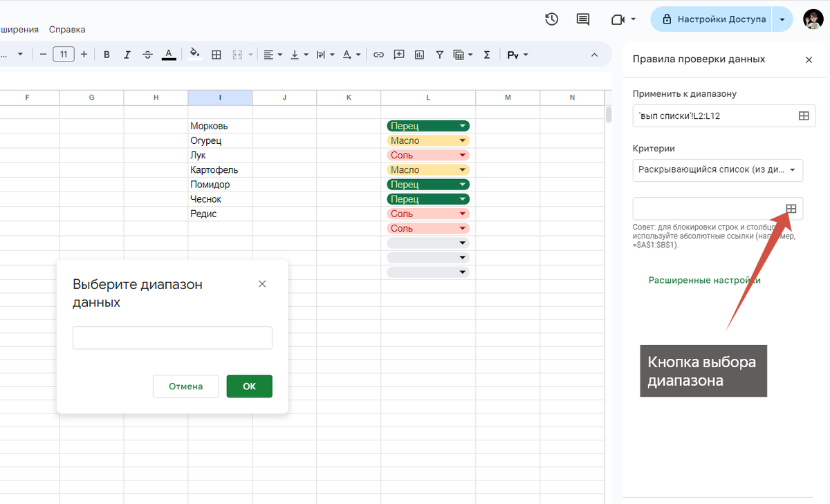Screen dimensions: 830x504
Task: Insert a chart using the chart icon
Action: pyautogui.click(x=419, y=54)
